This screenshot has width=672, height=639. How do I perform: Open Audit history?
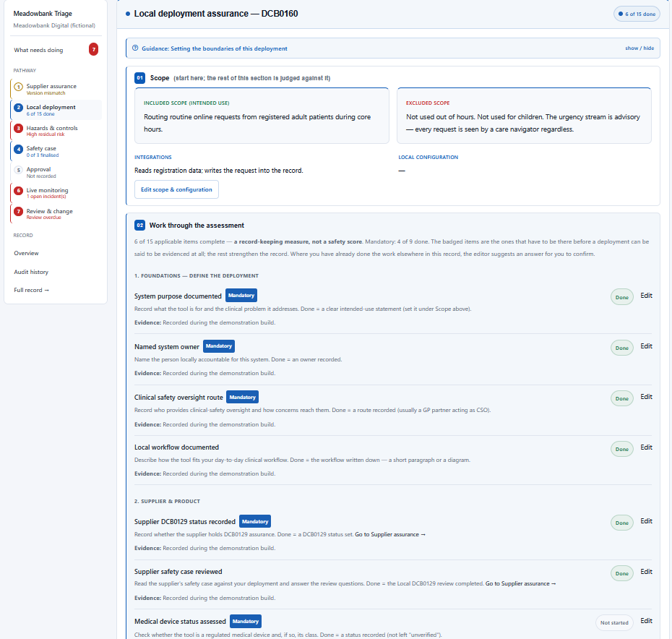tap(31, 272)
